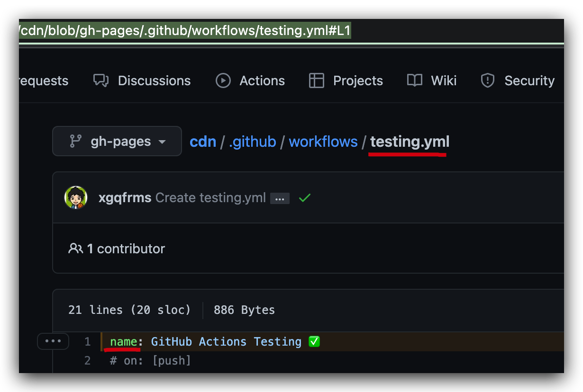Click the xgqfrms user avatar
Viewport: 583px width, 392px height.
point(76,197)
